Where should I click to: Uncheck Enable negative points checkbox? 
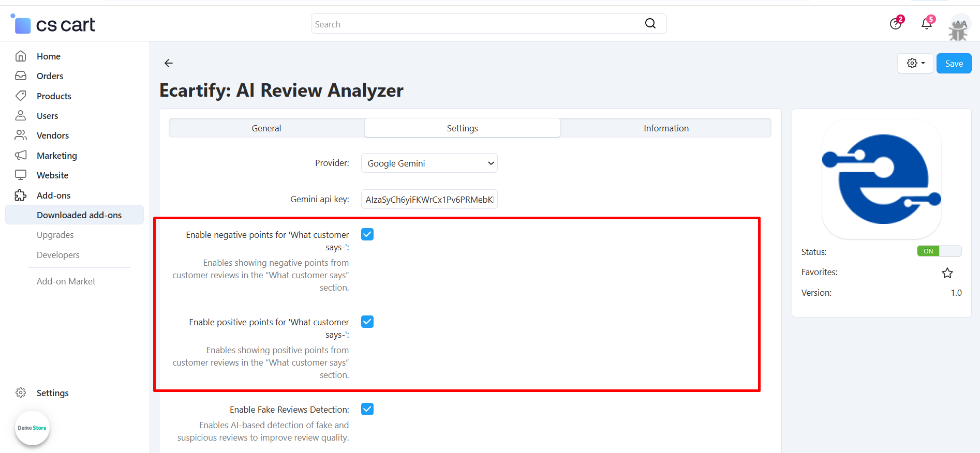[x=367, y=235]
